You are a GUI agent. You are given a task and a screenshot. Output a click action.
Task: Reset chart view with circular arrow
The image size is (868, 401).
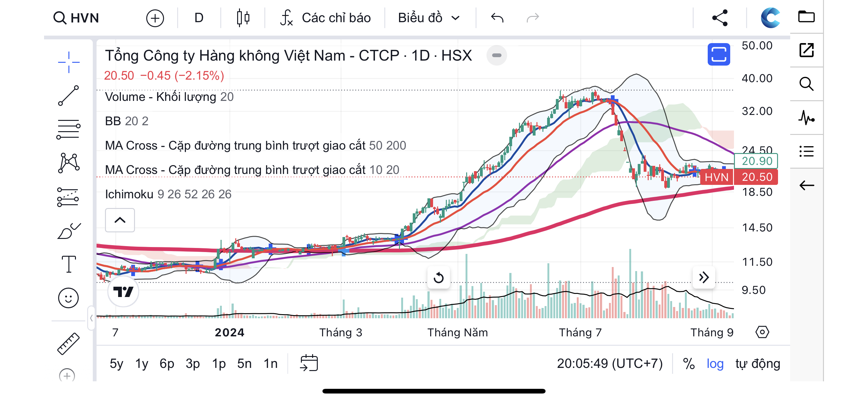[x=438, y=278]
